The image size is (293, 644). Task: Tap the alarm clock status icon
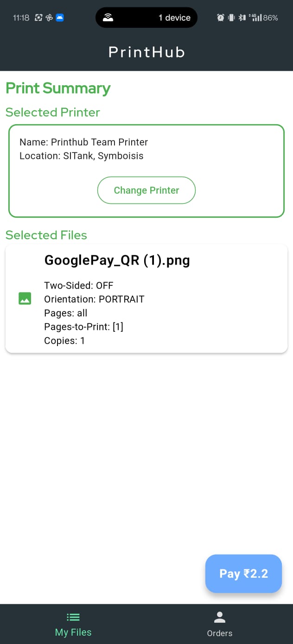click(x=221, y=18)
